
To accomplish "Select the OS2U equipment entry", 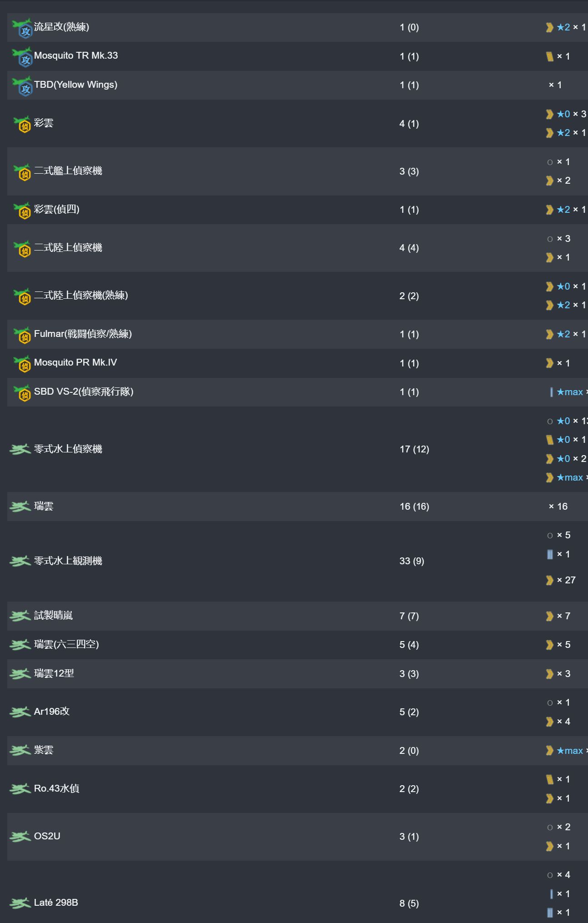I will coord(297,837).
